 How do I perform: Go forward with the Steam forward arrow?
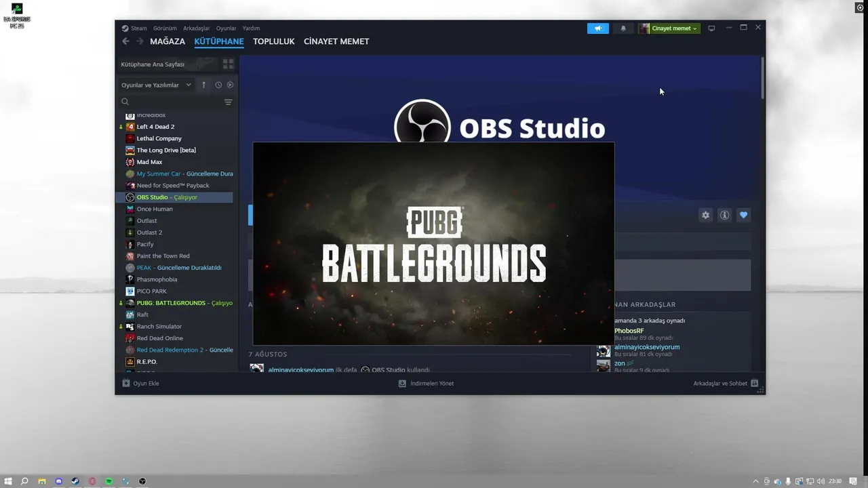pos(140,41)
